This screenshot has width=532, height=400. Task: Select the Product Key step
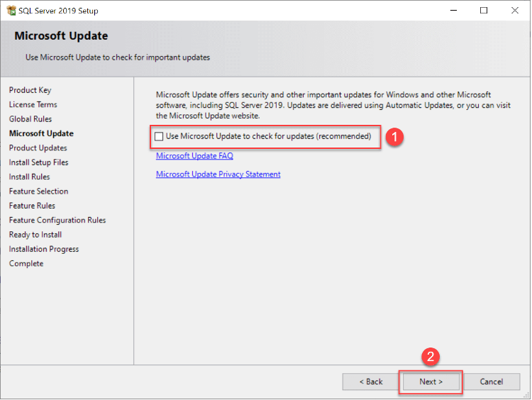31,90
